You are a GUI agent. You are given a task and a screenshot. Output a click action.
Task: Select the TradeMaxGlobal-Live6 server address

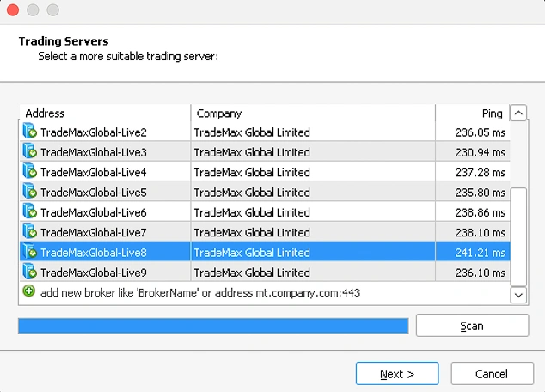tap(94, 212)
